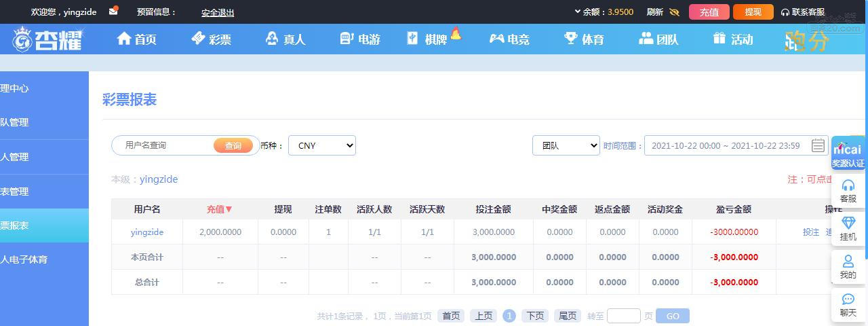Open the mail message icon

point(113,11)
